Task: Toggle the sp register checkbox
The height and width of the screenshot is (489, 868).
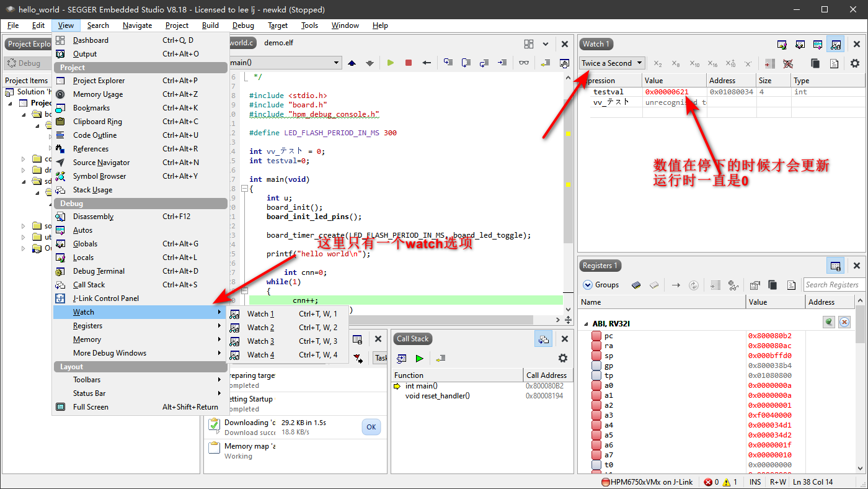Action: [596, 356]
